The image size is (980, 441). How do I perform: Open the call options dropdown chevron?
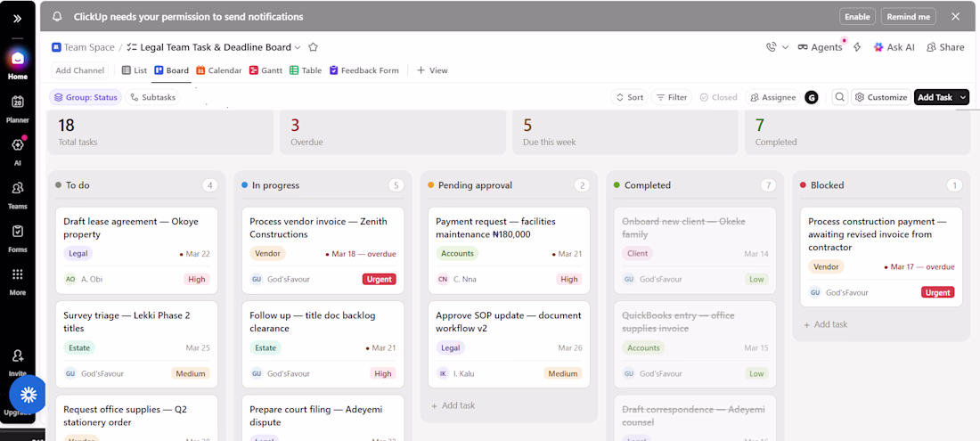pyautogui.click(x=785, y=47)
